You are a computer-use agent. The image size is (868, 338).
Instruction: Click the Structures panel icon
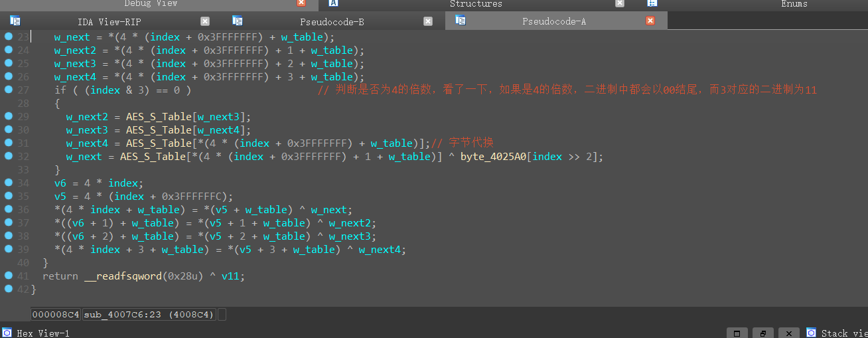334,3
